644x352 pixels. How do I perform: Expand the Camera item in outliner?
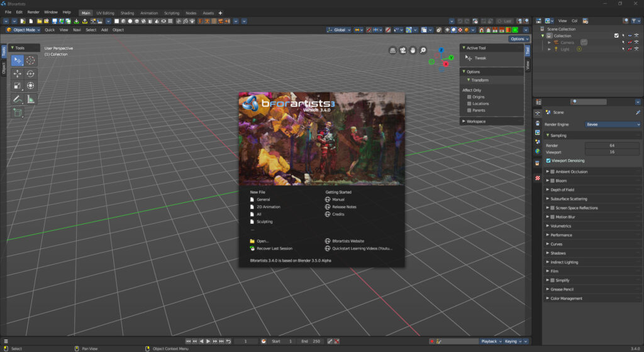coord(549,43)
